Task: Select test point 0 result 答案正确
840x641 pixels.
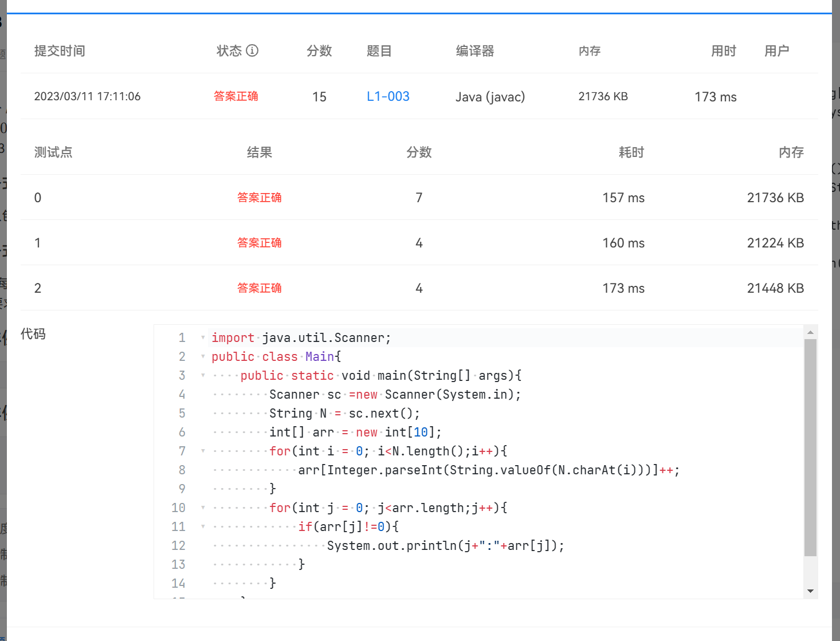Action: 260,197
